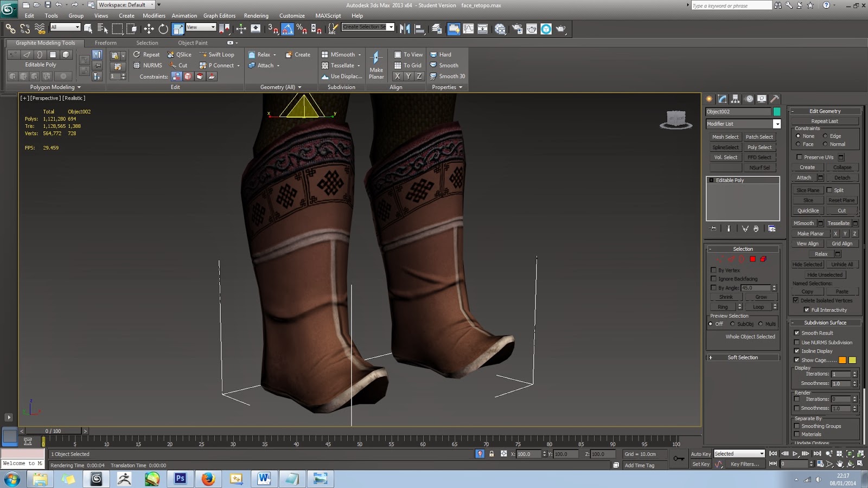Select the Edge constraint radio button

pos(825,136)
